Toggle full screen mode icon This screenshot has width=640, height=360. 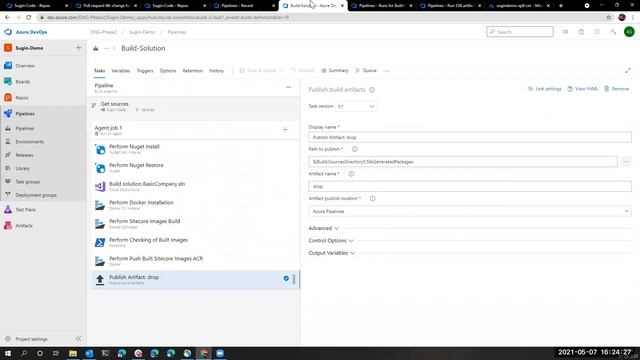(628, 71)
